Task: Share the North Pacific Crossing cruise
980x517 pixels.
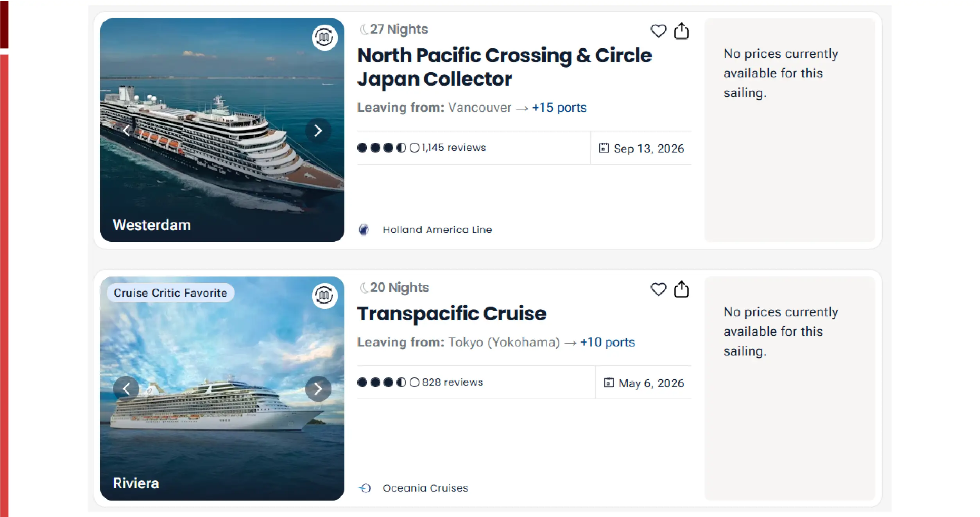Action: 682,31
